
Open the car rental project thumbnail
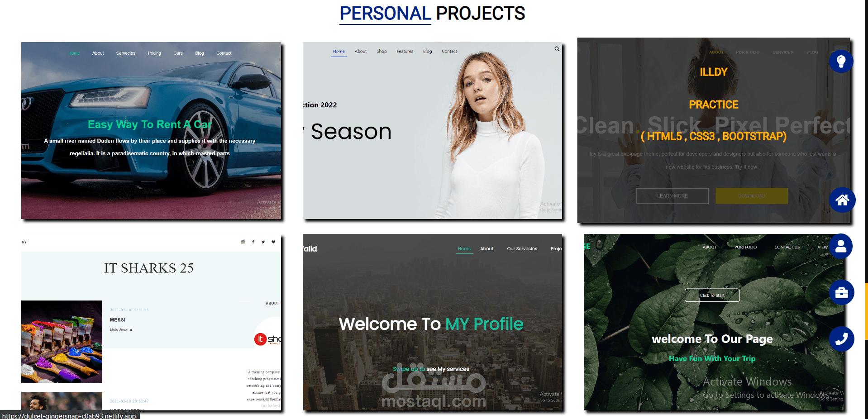pos(151,131)
